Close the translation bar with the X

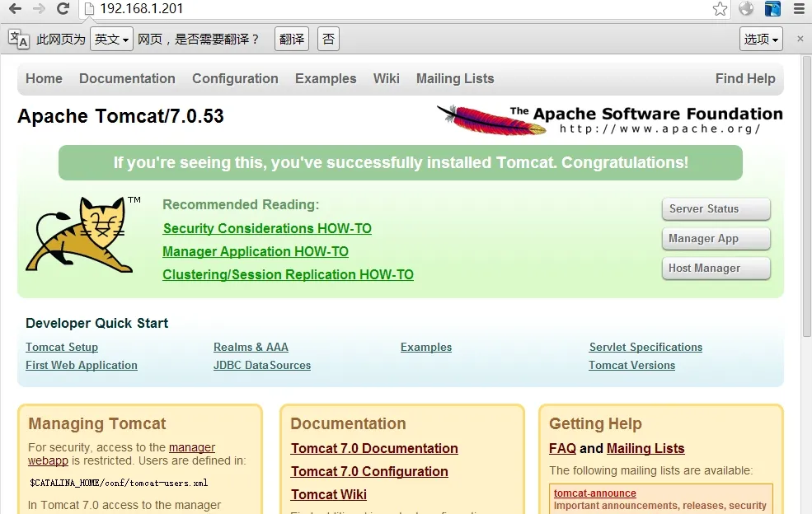pos(800,39)
